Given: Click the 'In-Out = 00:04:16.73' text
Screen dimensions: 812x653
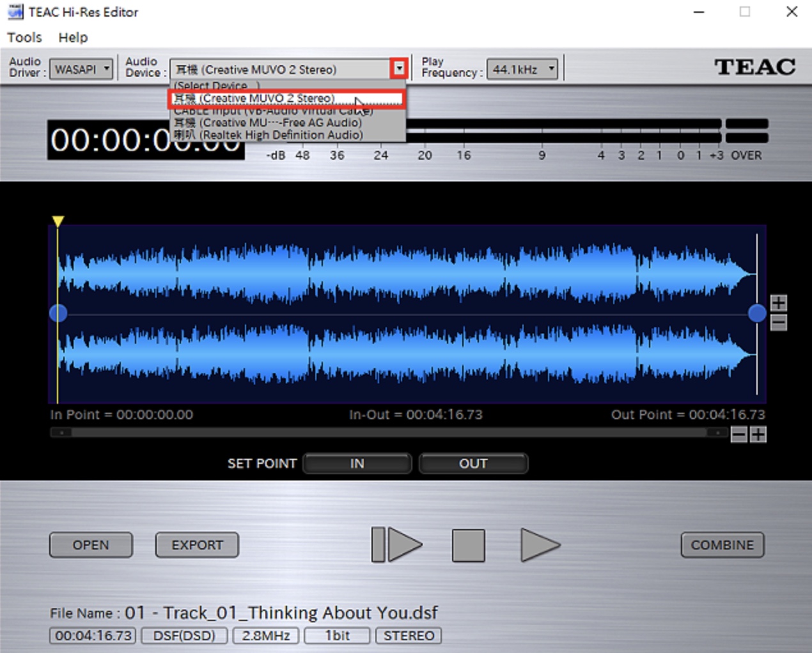Looking at the screenshot, I should coord(416,415).
